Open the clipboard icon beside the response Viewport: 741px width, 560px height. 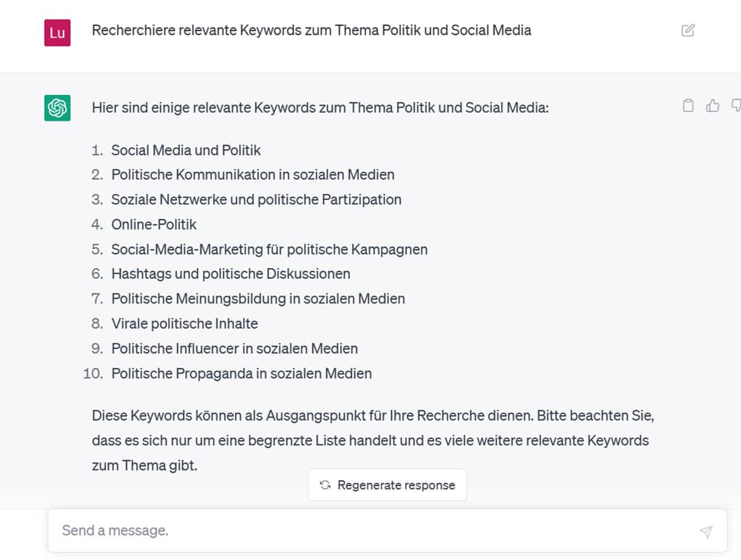[688, 105]
